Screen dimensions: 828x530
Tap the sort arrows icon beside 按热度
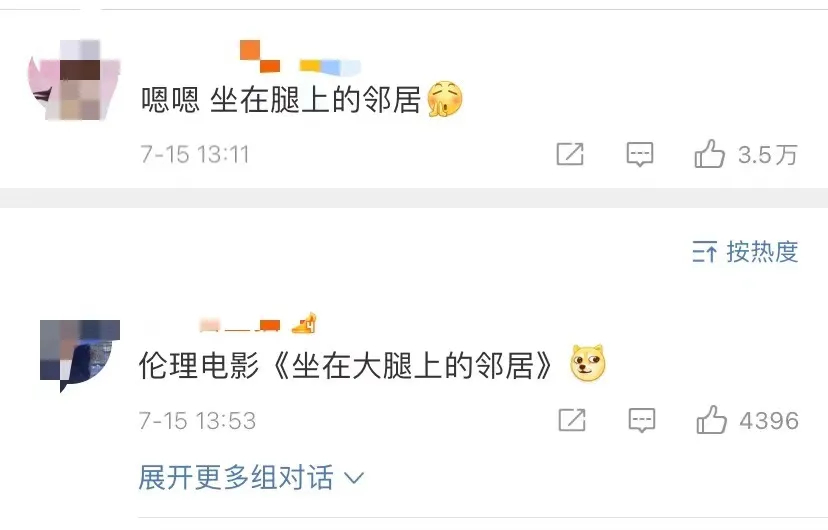tap(705, 252)
